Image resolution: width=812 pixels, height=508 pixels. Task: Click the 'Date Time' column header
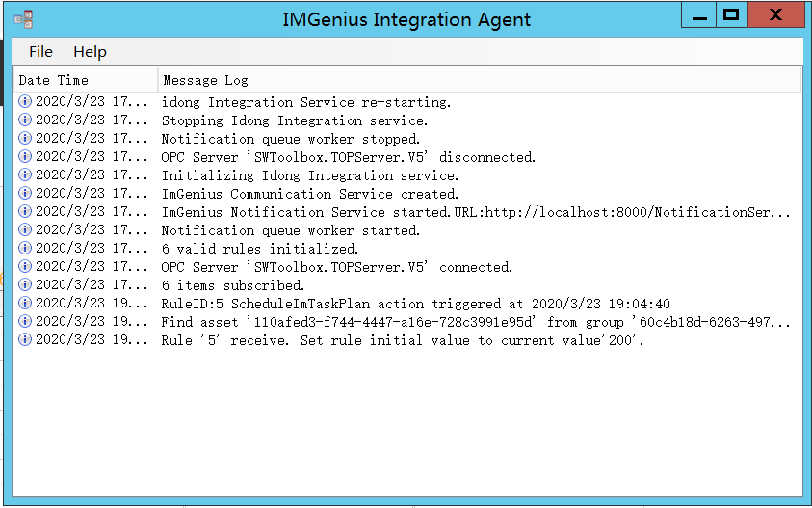pos(85,80)
